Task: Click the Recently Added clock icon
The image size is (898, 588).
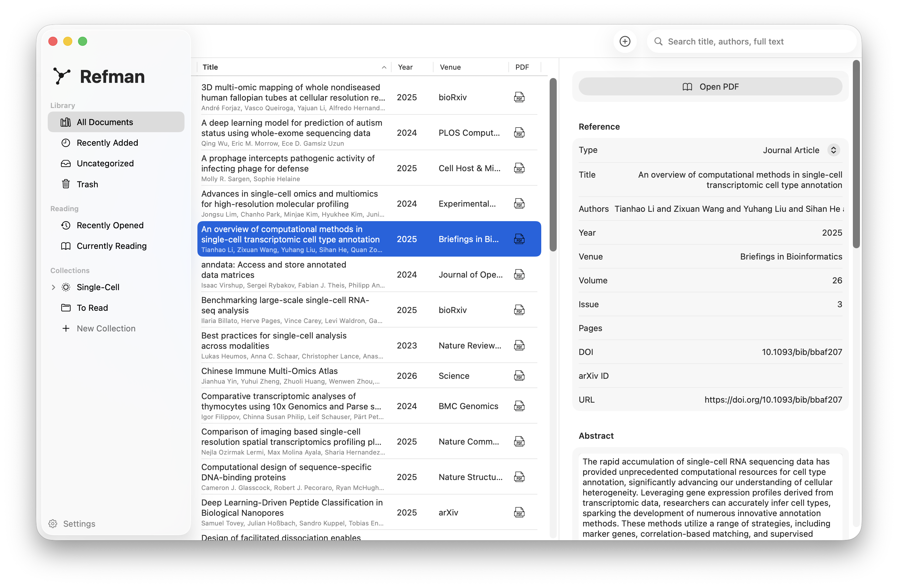Action: point(66,143)
